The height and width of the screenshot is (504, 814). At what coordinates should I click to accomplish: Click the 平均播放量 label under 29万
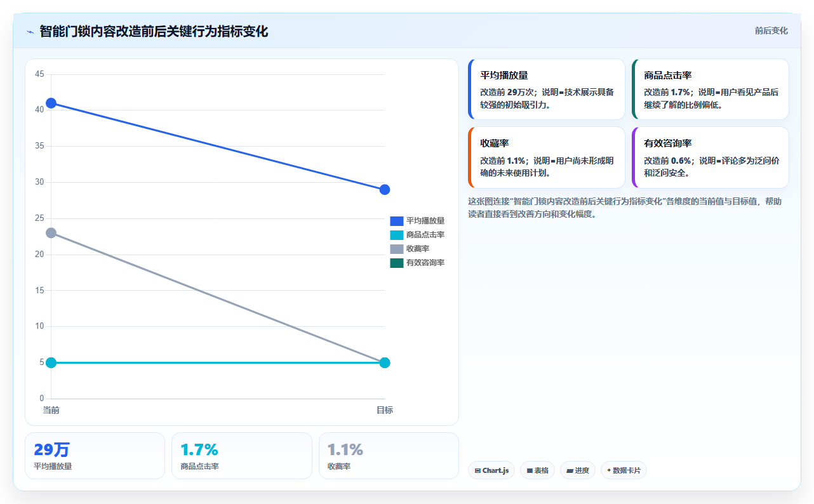53,467
